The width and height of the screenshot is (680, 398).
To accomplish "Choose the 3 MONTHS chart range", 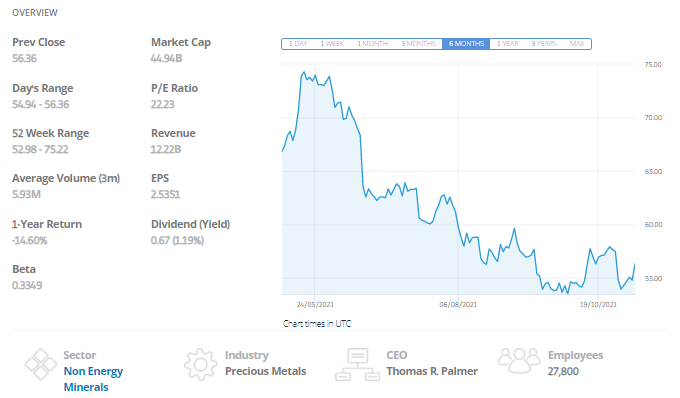I will pyautogui.click(x=418, y=44).
